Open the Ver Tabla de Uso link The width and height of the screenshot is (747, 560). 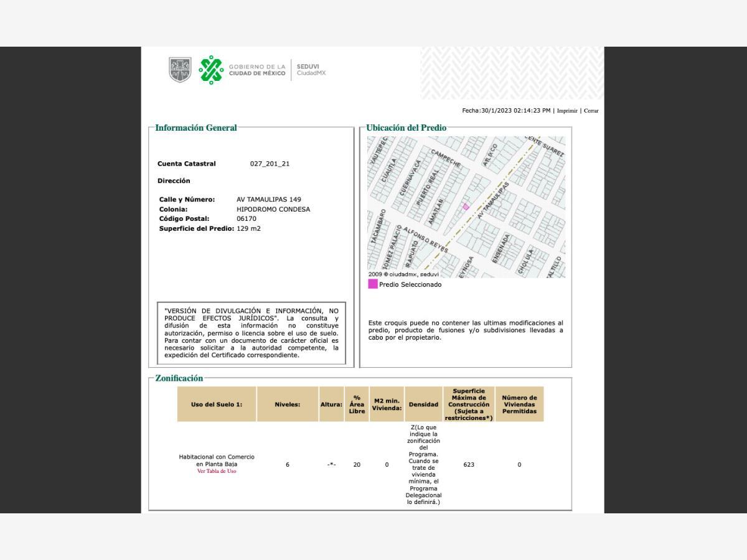(217, 471)
